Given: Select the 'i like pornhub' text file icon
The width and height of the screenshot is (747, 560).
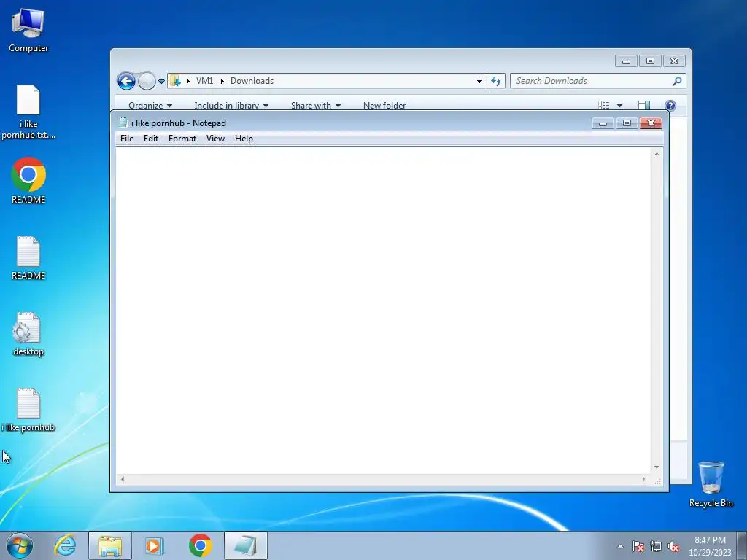Looking at the screenshot, I should tap(28, 411).
